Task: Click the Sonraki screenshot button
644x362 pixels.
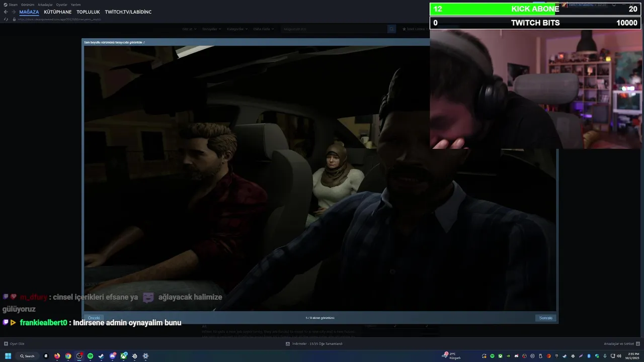Action: 546,318
